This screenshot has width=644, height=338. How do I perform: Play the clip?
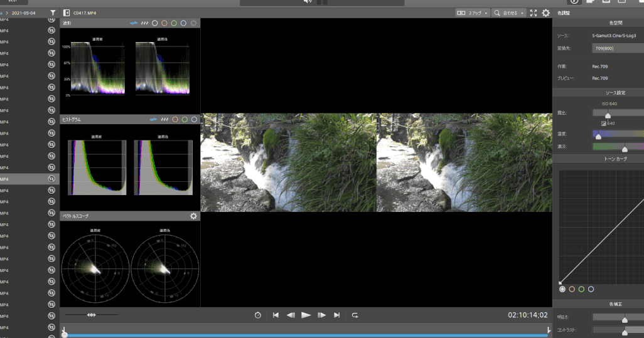tap(306, 315)
